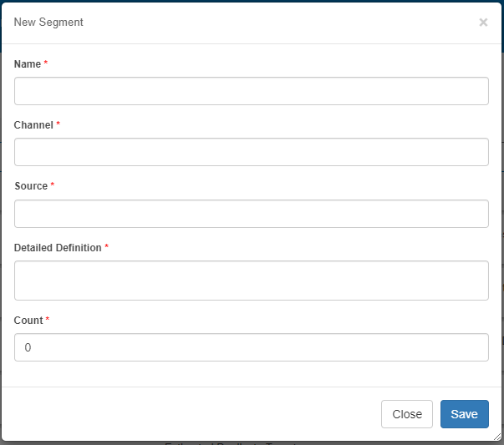Click the Channel label
Image resolution: width=504 pixels, height=445 pixels.
(x=33, y=125)
